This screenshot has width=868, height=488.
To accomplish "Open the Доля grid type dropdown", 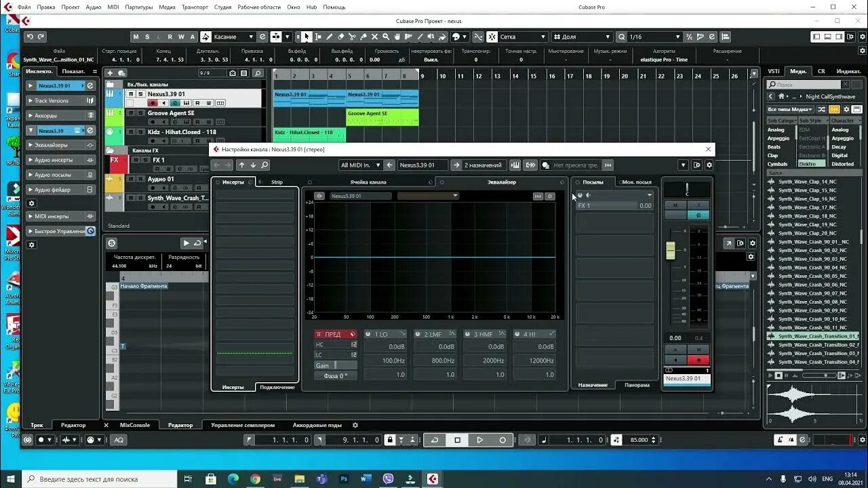I will point(583,37).
